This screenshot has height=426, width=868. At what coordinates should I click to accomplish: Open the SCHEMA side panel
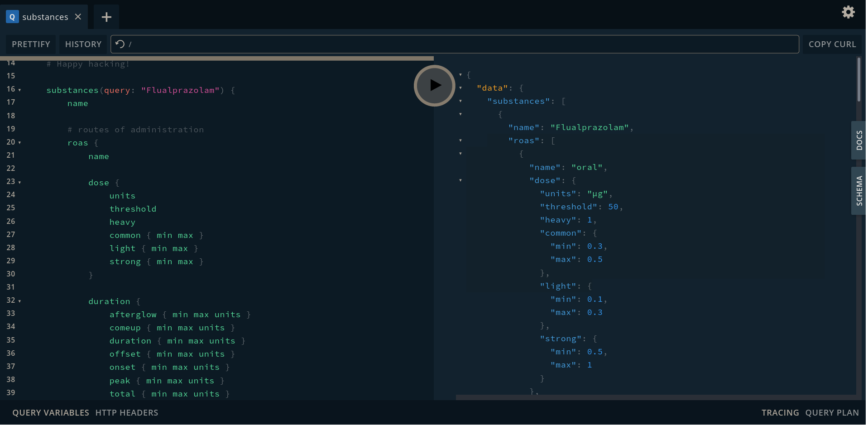click(x=858, y=190)
